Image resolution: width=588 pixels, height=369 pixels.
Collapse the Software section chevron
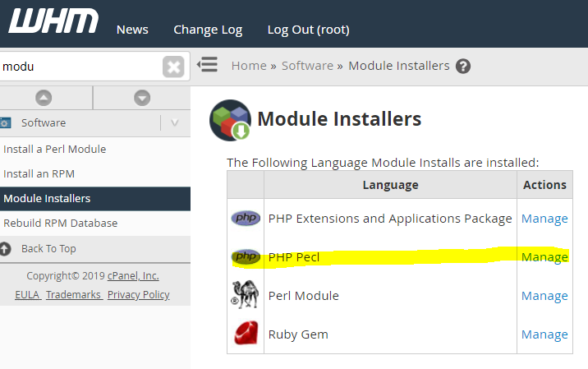[x=174, y=123]
